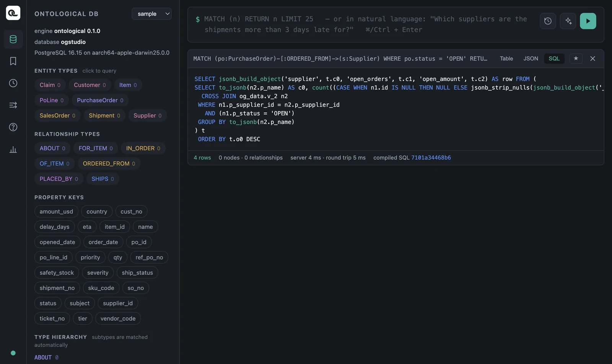Screen dimensions: 612x364
Task: Open the help question-mark icon
Action: pos(13,127)
